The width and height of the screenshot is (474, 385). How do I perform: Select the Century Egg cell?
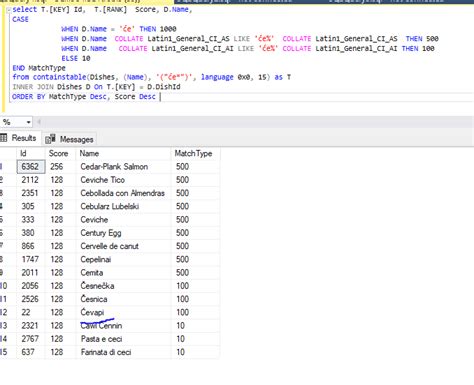(x=124, y=233)
